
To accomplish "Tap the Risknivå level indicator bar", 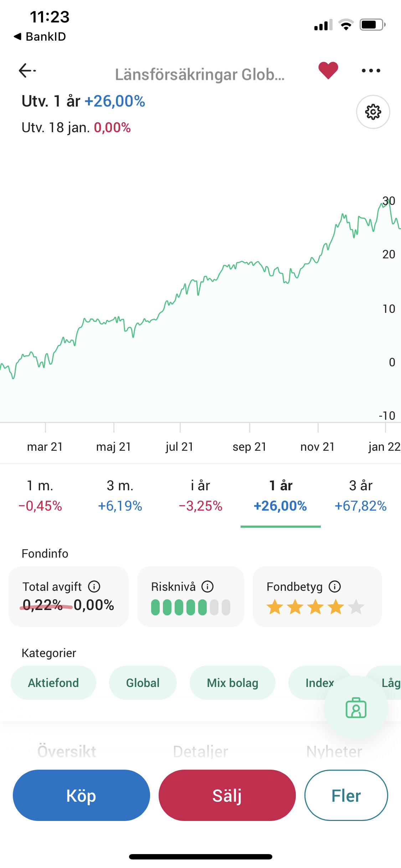I will click(190, 607).
